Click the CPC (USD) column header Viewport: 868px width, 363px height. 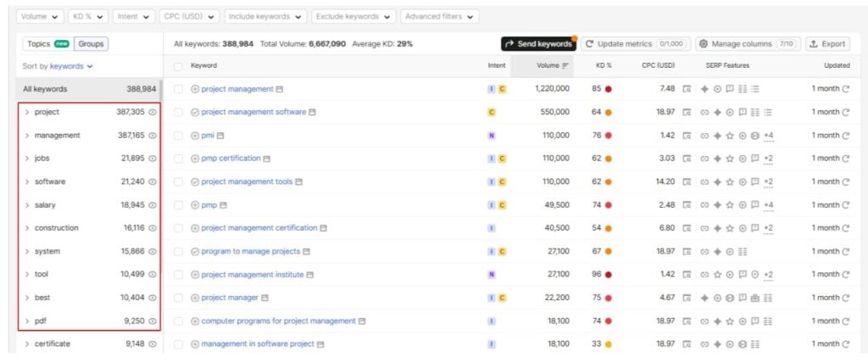(x=658, y=65)
